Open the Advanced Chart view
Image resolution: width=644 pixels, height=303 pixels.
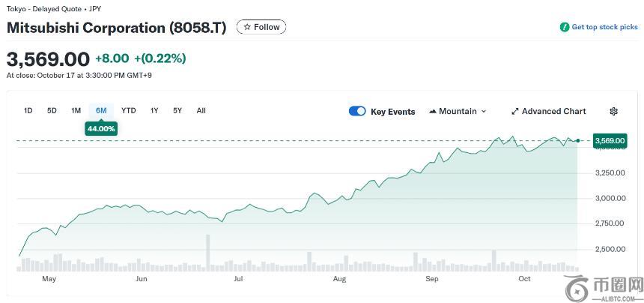click(553, 111)
